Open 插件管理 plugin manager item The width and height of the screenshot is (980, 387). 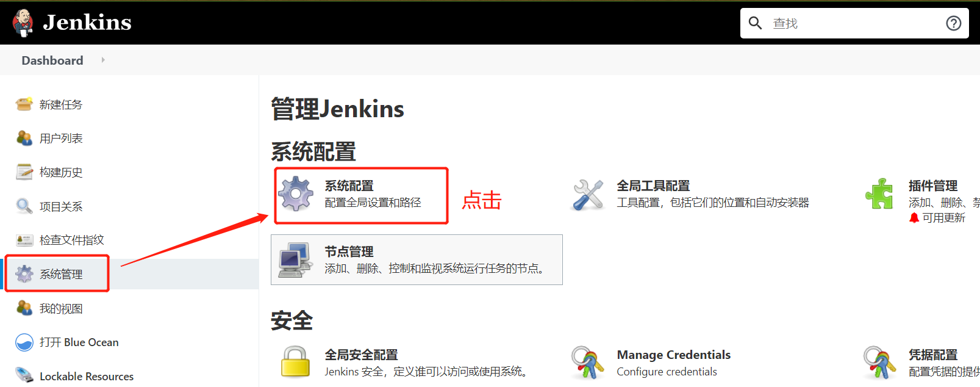point(933,186)
